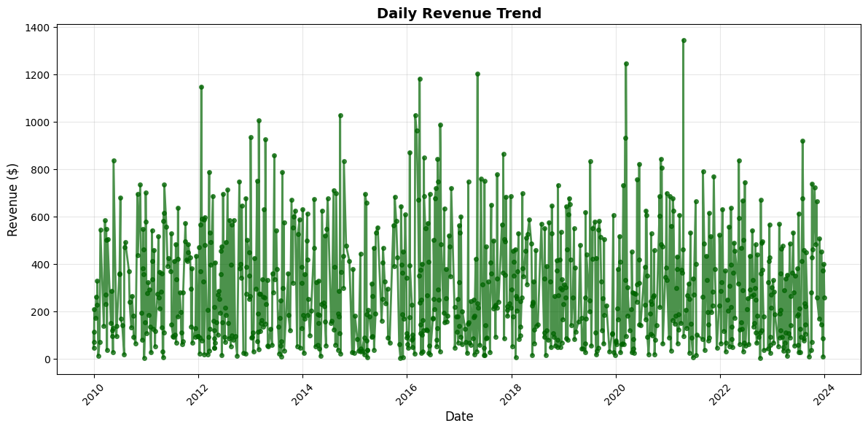
Task: Click the highest revenue spike near 2021
Action: 683,39
